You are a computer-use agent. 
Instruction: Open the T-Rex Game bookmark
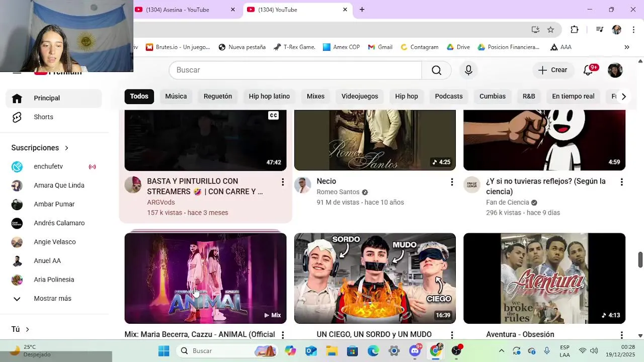pyautogui.click(x=294, y=47)
